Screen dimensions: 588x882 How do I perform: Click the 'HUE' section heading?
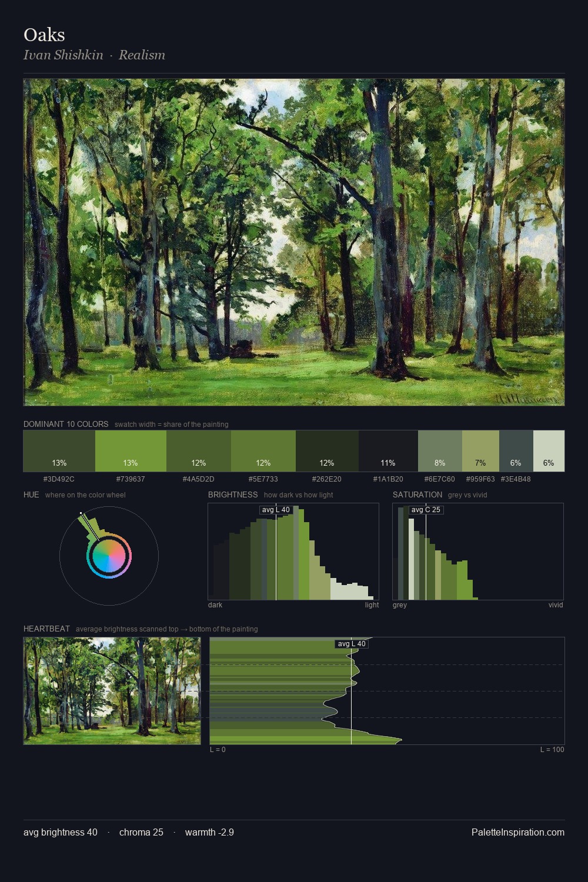31,495
